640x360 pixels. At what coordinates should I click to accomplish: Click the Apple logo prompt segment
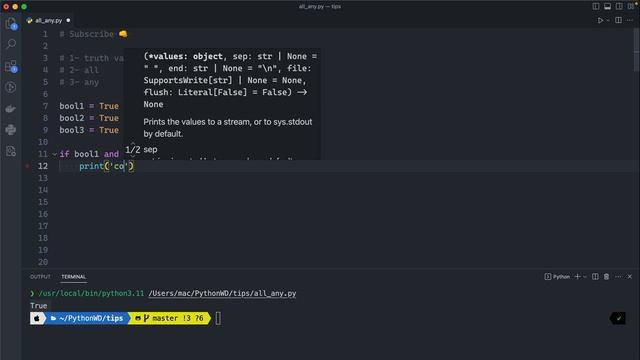(x=37, y=318)
